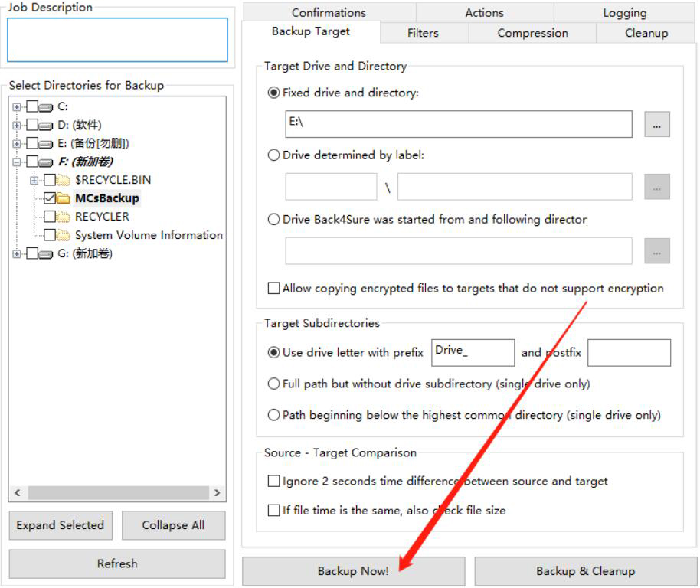
Task: Click the C: drive icon
Action: click(x=45, y=107)
